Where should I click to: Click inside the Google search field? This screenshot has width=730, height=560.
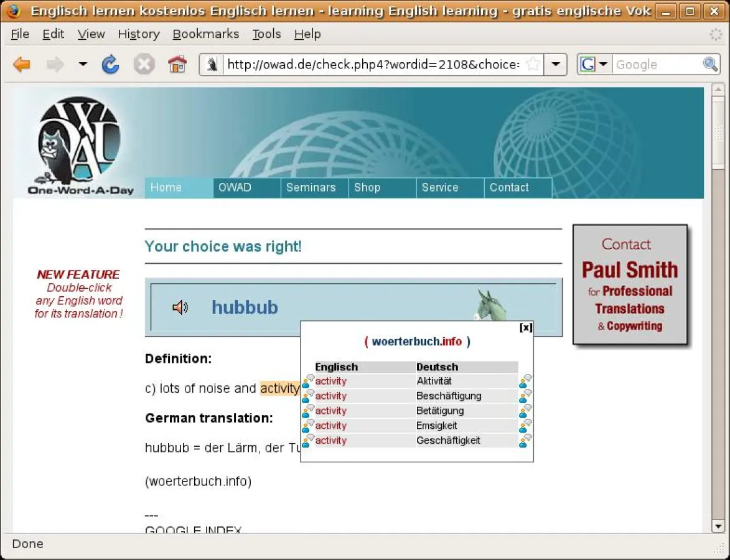point(653,64)
